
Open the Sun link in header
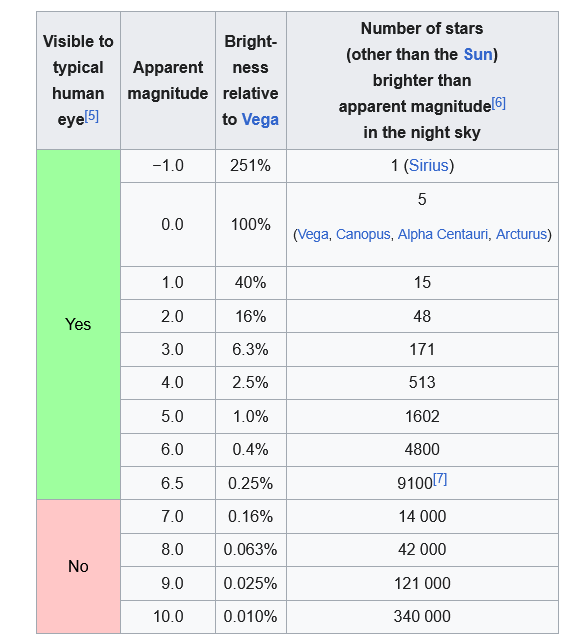tap(478, 54)
